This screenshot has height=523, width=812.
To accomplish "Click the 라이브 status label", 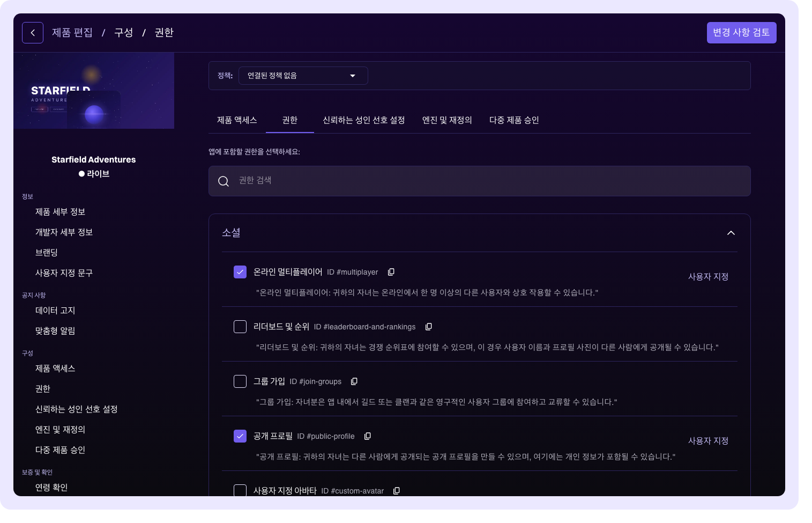I will [x=98, y=174].
